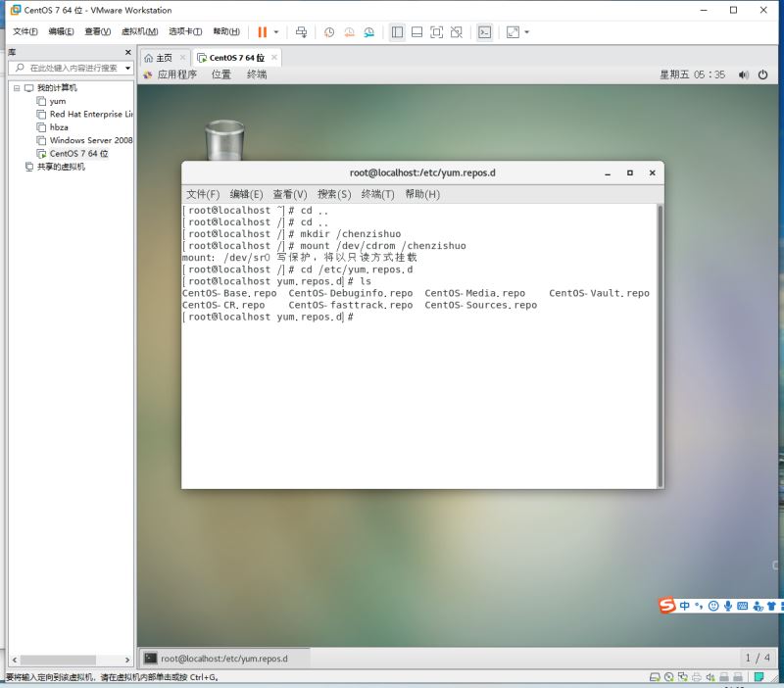Toggle the library sidebar view button
Image resolution: width=784 pixels, height=688 pixels.
coord(397,32)
